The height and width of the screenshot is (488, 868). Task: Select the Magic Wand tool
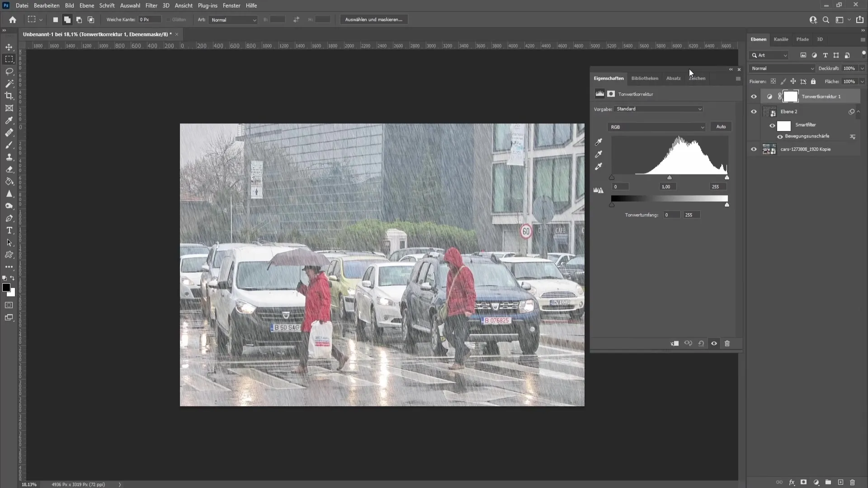pos(9,84)
